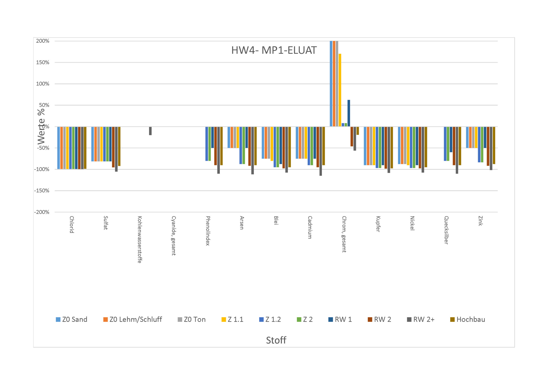
Task: Click the RW 2+ legend entry
Action: coord(421,319)
